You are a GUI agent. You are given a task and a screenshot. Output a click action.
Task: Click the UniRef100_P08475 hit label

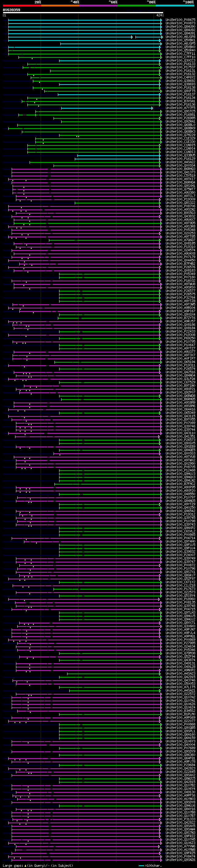pyautogui.click(x=180, y=20)
